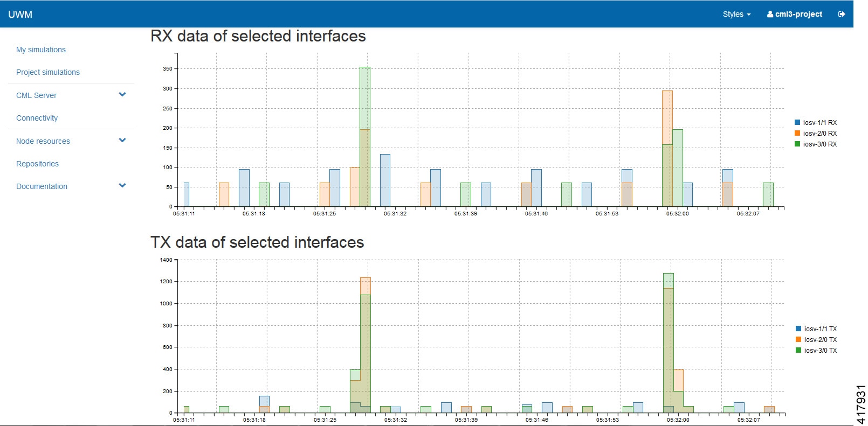Open Repositories from the sidebar
Viewport: 868px width, 426px height.
click(x=37, y=164)
